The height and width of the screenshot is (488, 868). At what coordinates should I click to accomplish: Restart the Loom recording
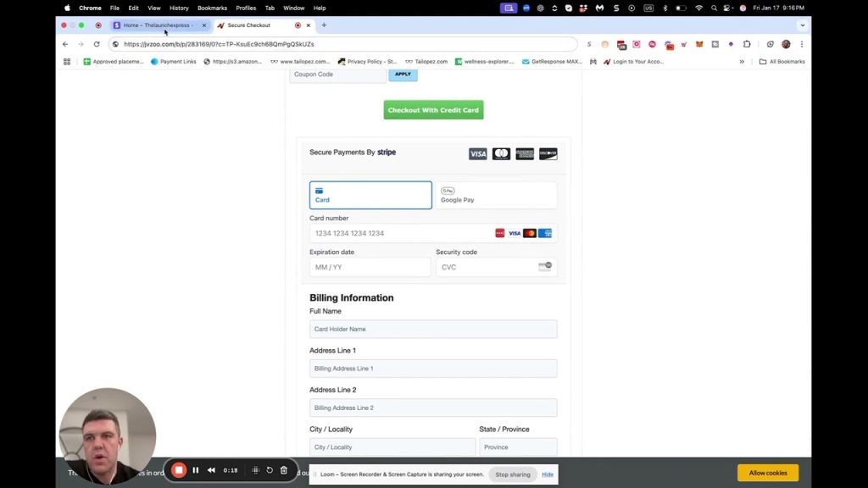coord(270,470)
